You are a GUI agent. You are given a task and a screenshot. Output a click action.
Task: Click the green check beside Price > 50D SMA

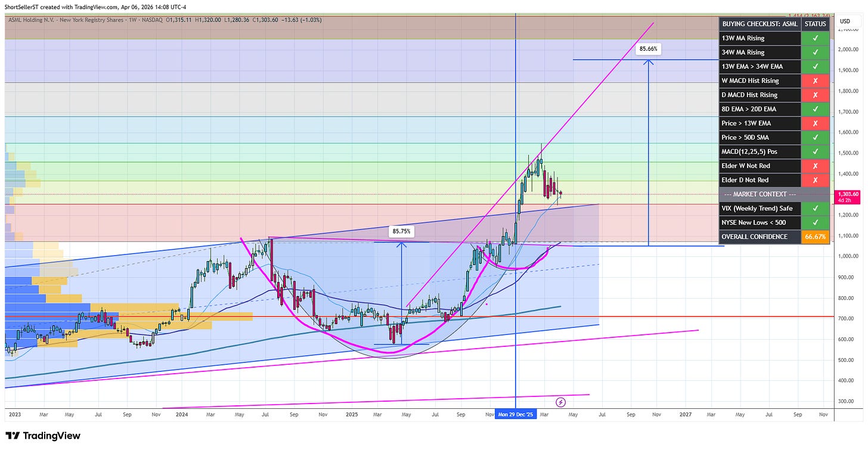click(815, 137)
